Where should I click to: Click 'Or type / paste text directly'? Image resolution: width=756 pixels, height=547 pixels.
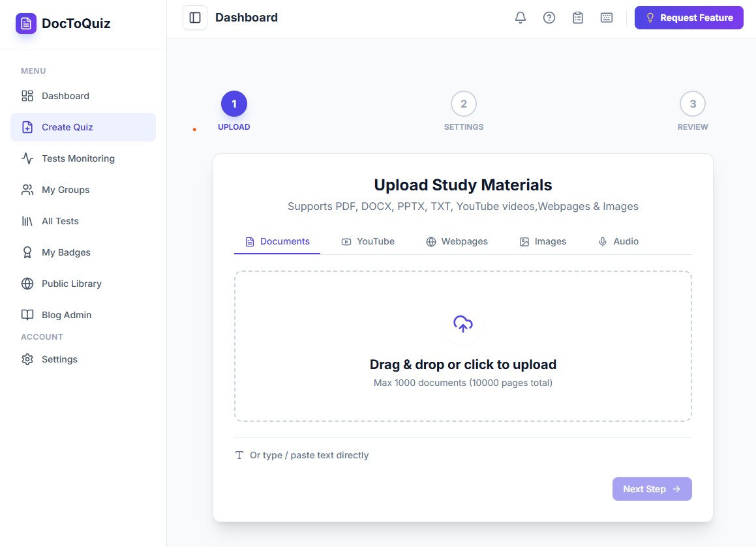click(x=302, y=455)
